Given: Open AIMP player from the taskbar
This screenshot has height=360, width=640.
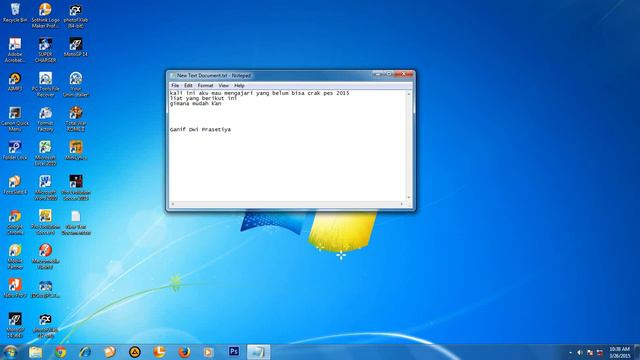Looking at the screenshot, I should point(135,352).
